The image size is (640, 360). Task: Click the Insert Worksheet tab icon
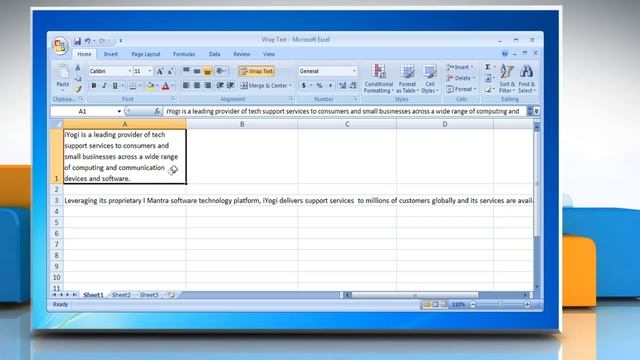click(171, 295)
